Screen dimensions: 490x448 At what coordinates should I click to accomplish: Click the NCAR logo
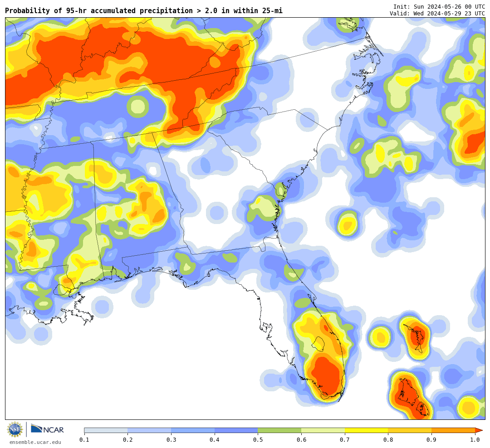[x=47, y=429]
